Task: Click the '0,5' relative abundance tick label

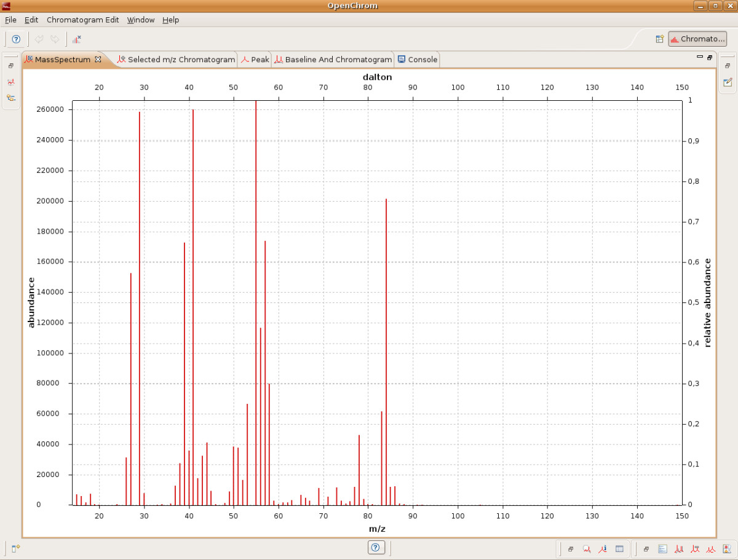Action: click(693, 302)
